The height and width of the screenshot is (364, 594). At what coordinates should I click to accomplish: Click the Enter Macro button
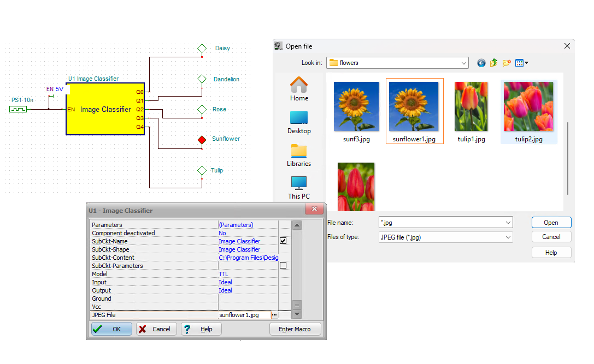295,329
